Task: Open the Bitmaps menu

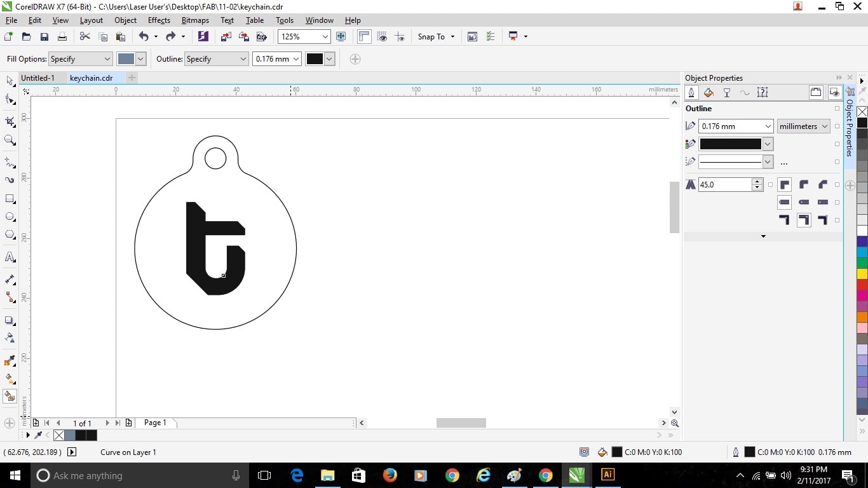Action: click(195, 20)
